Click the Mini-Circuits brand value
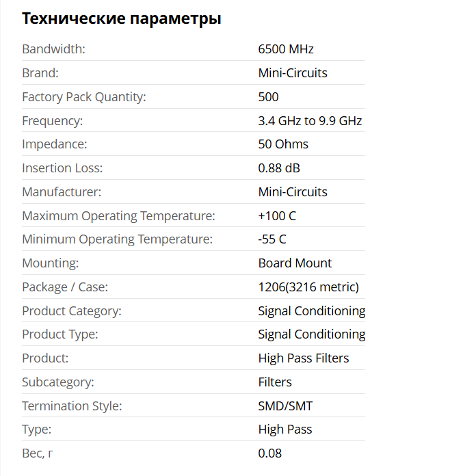The width and height of the screenshot is (463, 476). 293,73
